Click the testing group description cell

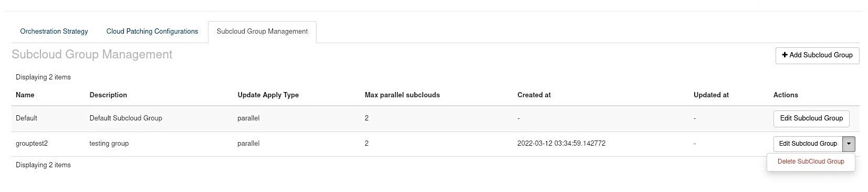pyautogui.click(x=109, y=144)
